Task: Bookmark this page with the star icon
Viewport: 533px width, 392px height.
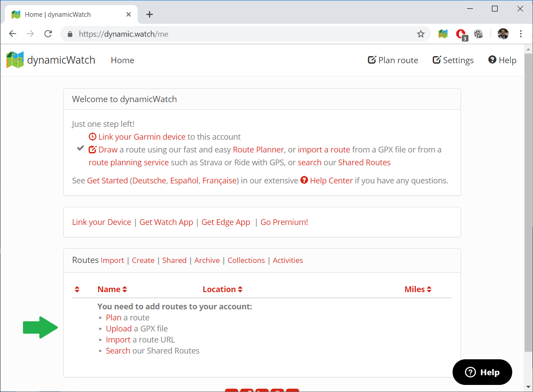Action: coord(421,34)
